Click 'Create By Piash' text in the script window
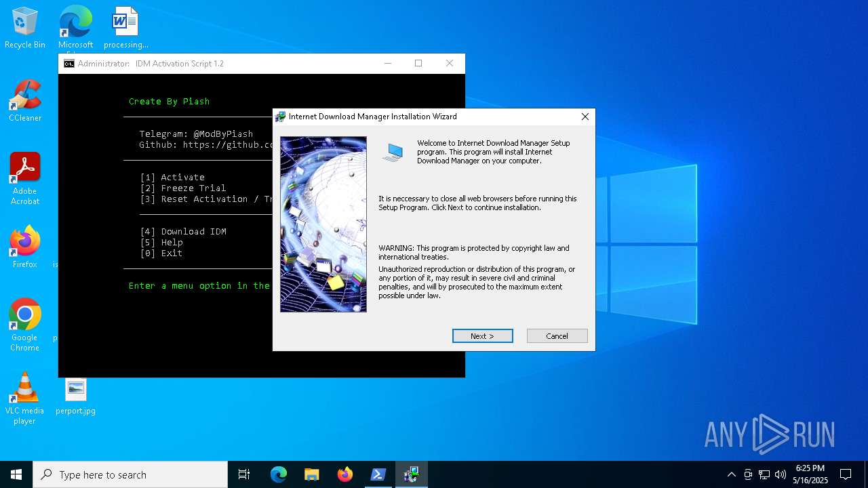 click(170, 101)
